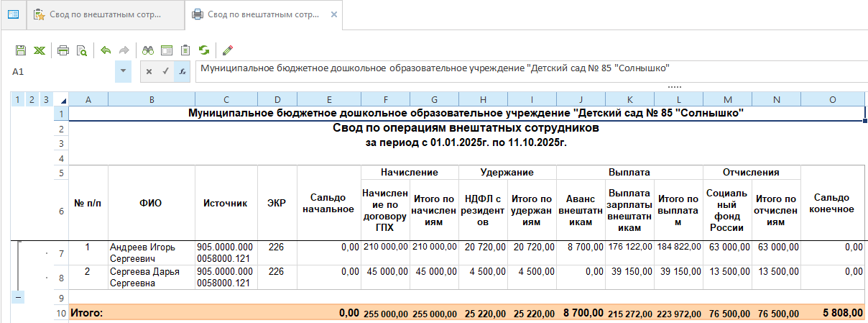The height and width of the screenshot is (323, 868).
Task: Show outline level 1 grouping
Action: click(17, 99)
